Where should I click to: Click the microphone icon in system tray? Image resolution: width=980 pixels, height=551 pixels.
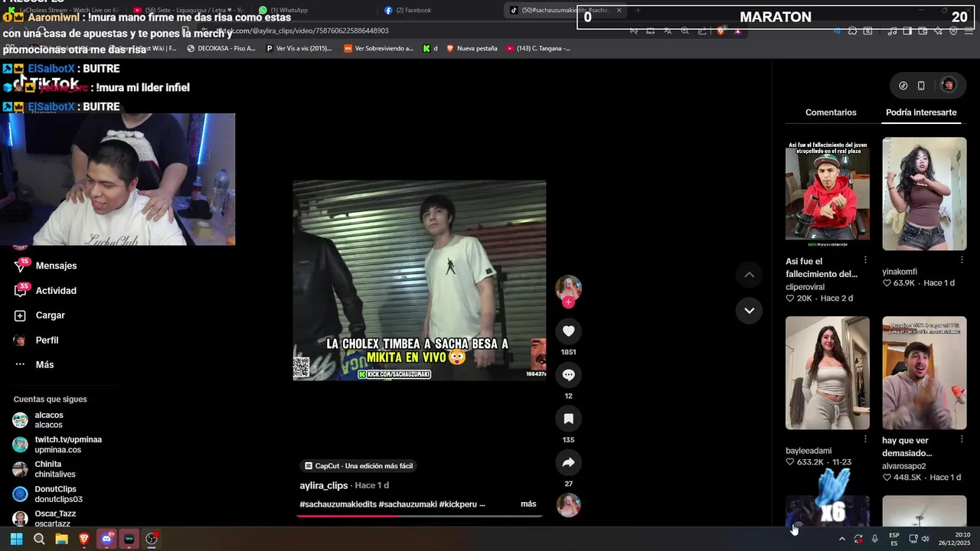point(874,539)
